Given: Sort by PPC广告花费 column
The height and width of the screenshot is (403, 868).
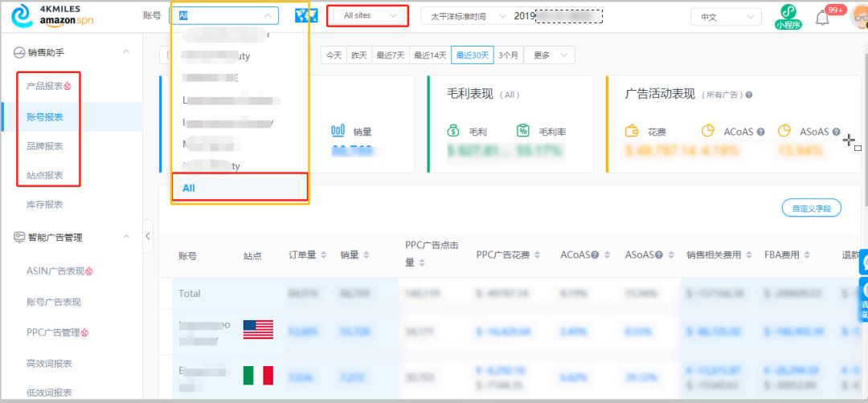Looking at the screenshot, I should tap(537, 255).
